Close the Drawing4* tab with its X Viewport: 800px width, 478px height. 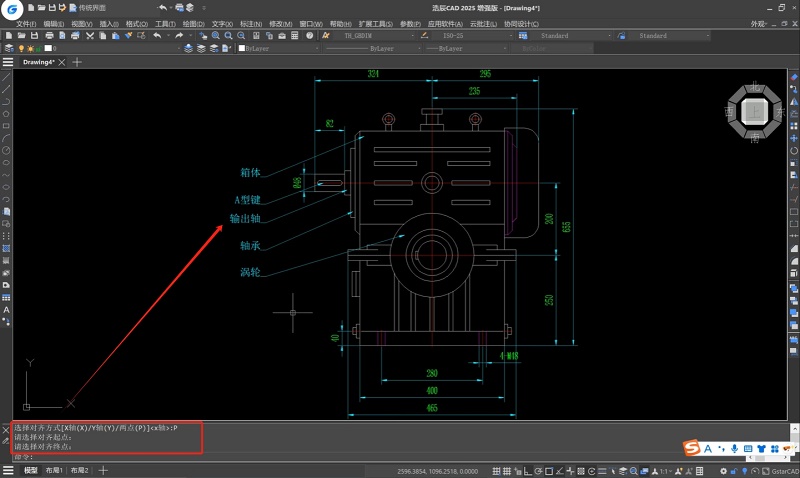tap(62, 62)
